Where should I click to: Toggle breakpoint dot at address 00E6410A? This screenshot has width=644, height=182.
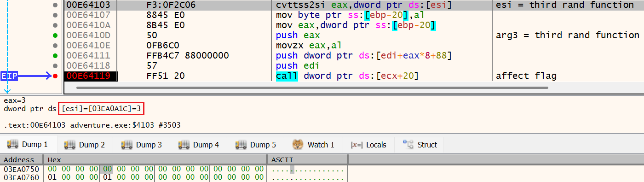coord(56,25)
